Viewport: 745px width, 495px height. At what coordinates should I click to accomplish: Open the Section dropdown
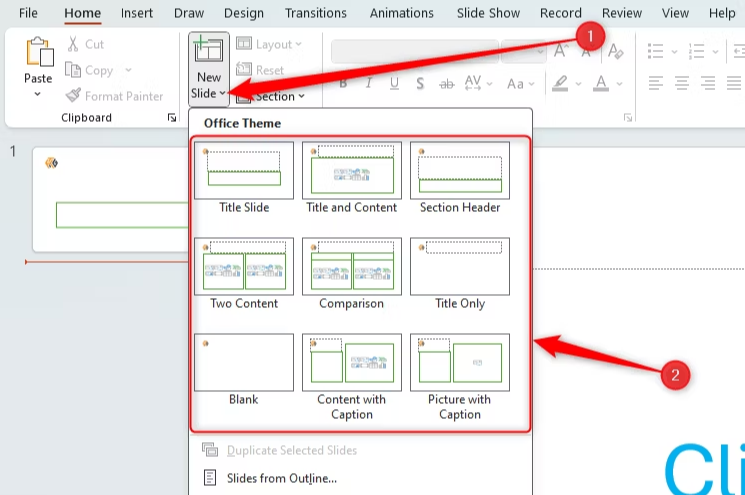coord(270,96)
